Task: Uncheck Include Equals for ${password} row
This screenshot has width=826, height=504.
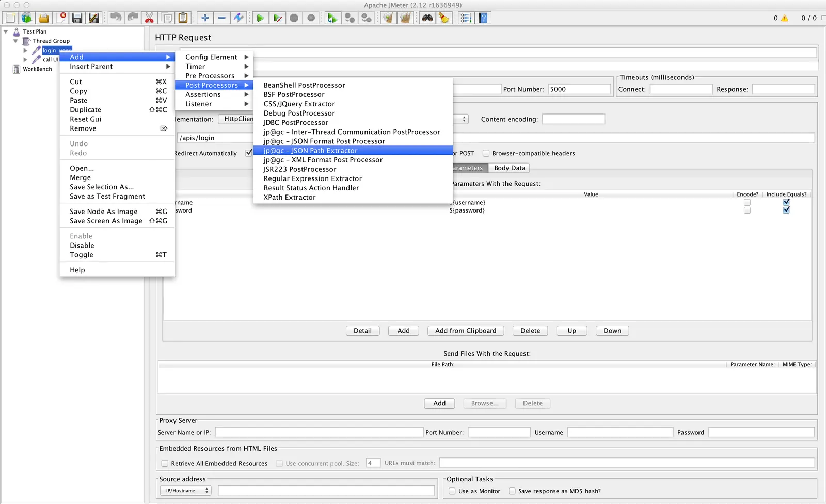Action: pos(786,210)
